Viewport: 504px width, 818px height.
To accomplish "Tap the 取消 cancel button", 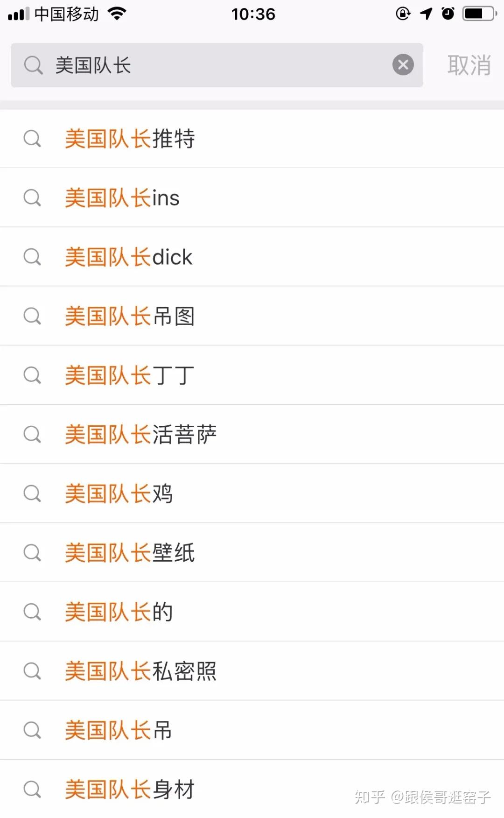I will [x=469, y=65].
